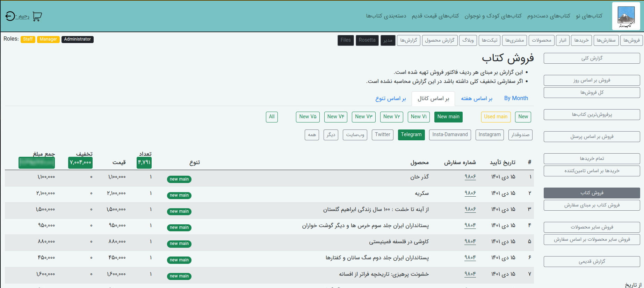Select the وب‌سایت channel filter
This screenshot has width=644, height=288.
(355, 135)
